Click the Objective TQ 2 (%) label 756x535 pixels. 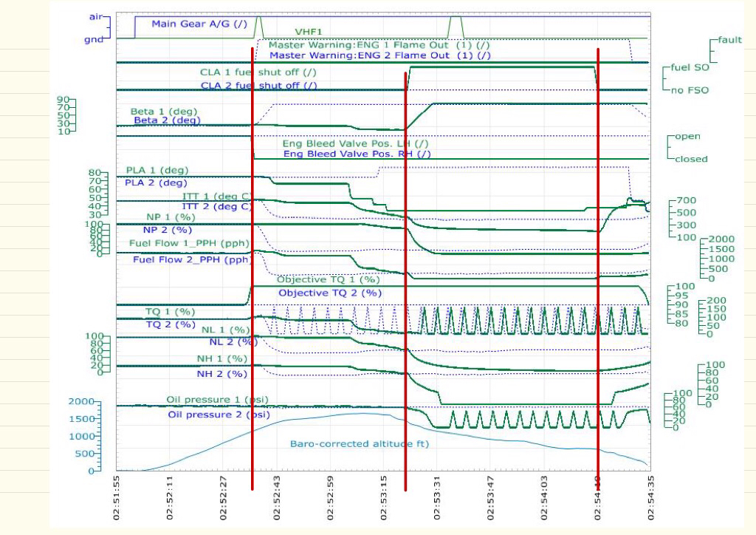330,293
